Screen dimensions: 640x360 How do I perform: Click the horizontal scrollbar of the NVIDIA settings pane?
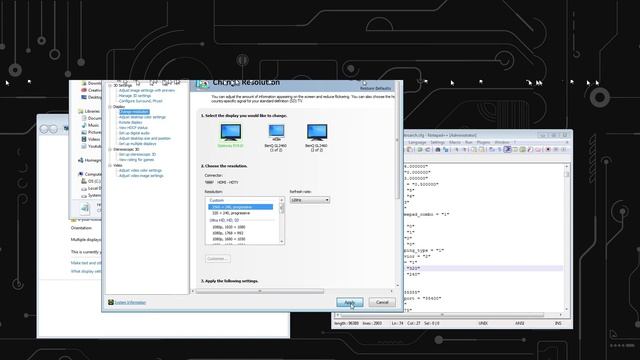click(x=260, y=291)
